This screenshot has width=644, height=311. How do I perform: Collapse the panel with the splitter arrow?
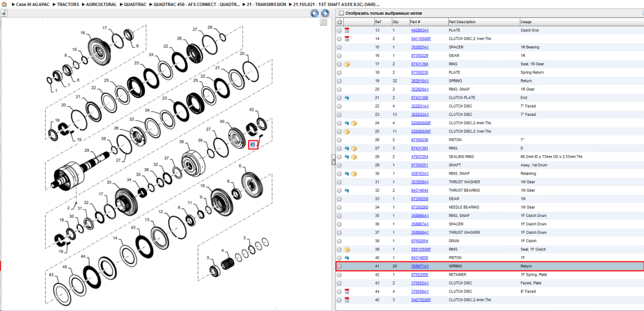click(x=334, y=160)
